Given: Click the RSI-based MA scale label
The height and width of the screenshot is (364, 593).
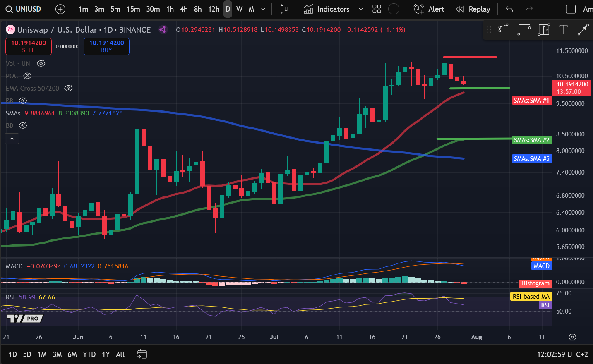Looking at the screenshot, I should click(531, 297).
